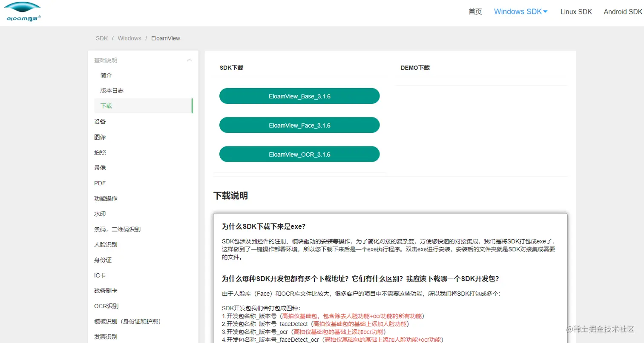This screenshot has height=343, width=644.
Task: Click the SDK breadcrumb link
Action: pos(102,38)
